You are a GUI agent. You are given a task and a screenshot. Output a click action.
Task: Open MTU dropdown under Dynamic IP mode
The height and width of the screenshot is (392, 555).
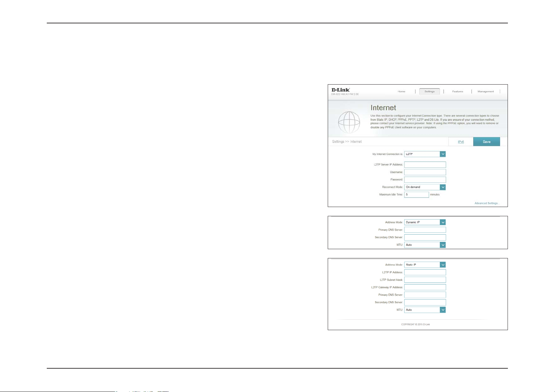coord(425,245)
